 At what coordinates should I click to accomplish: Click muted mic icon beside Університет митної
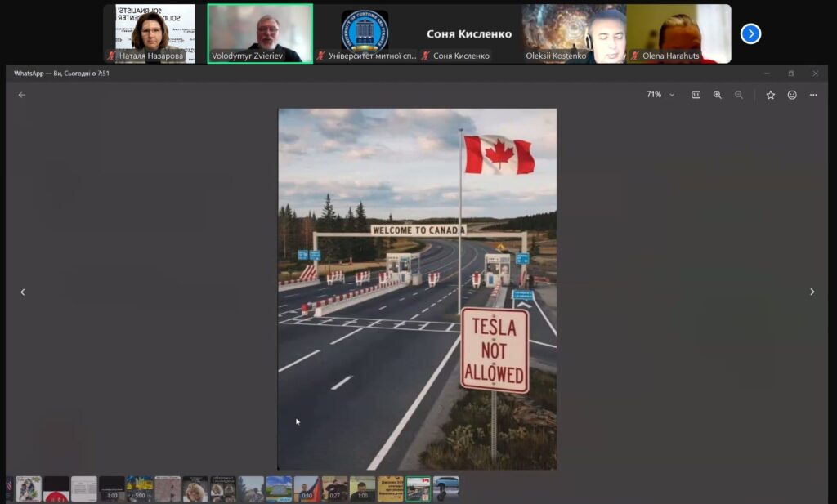pyautogui.click(x=320, y=56)
